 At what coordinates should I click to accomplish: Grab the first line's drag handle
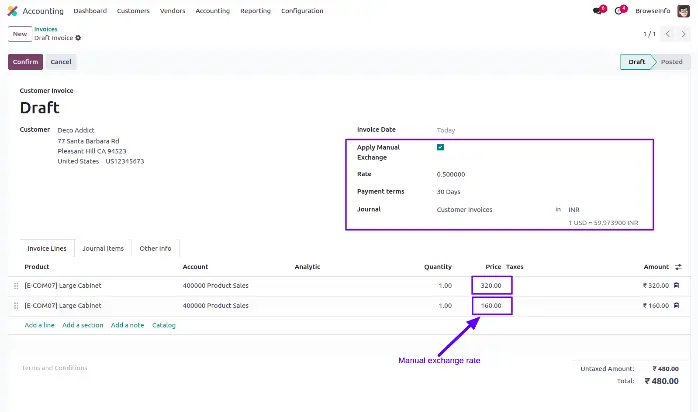pos(15,286)
